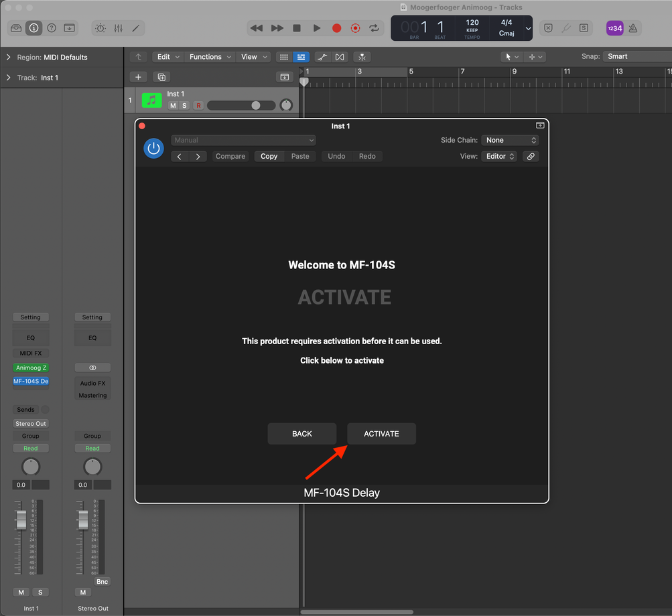Expand the Region: MIDI Defaults section
This screenshot has width=672, height=616.
click(8, 57)
